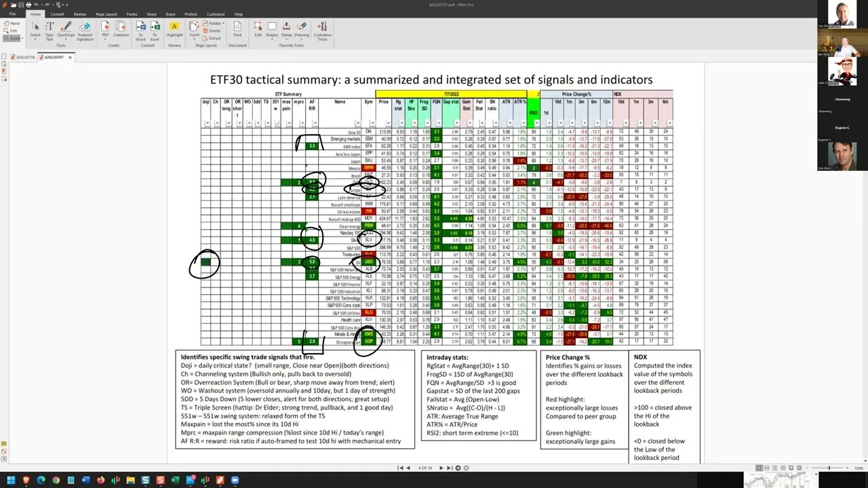Switch to document tab d20220706

23,57
